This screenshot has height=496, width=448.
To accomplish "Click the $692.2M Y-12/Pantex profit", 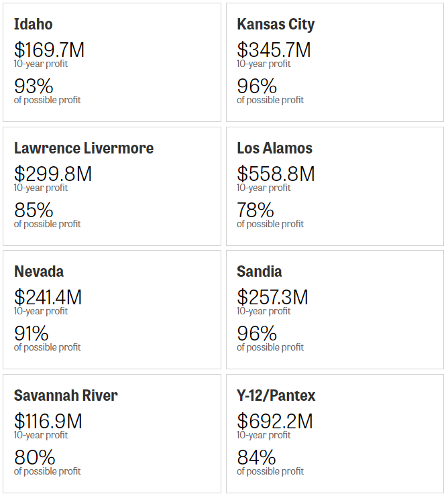I will pos(274,421).
